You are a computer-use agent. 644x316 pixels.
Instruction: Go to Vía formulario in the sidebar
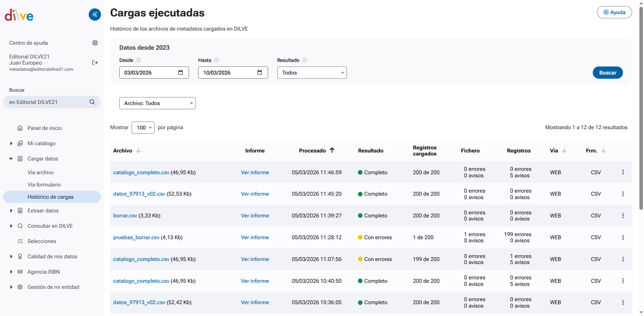[x=44, y=185]
